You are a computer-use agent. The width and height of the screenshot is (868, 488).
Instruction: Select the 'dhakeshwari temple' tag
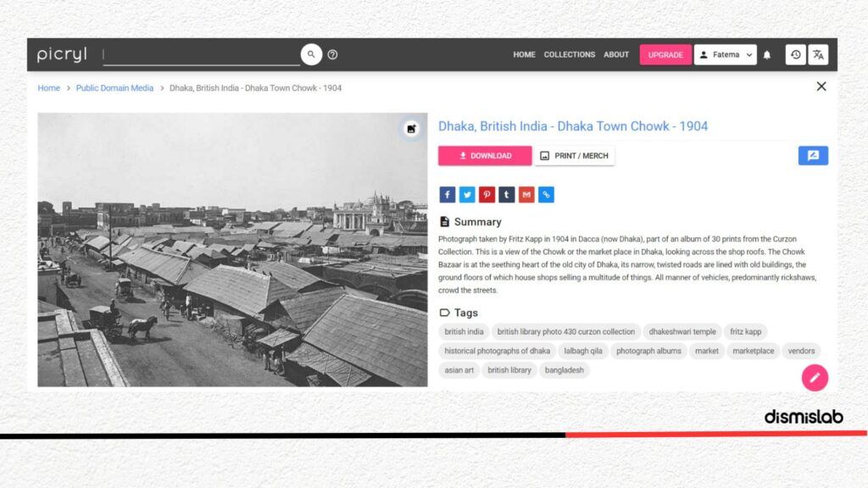[682, 331]
